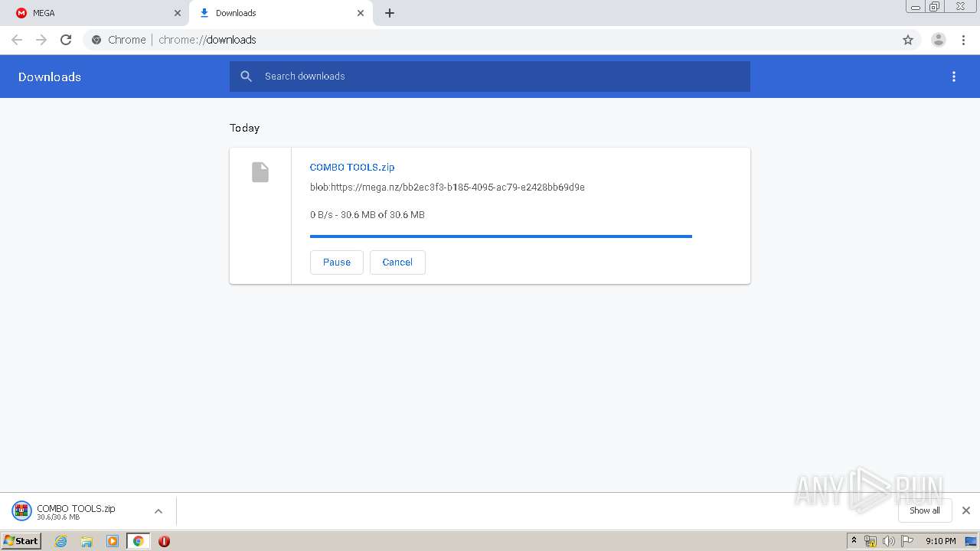Show hidden system tray icons

pyautogui.click(x=854, y=541)
